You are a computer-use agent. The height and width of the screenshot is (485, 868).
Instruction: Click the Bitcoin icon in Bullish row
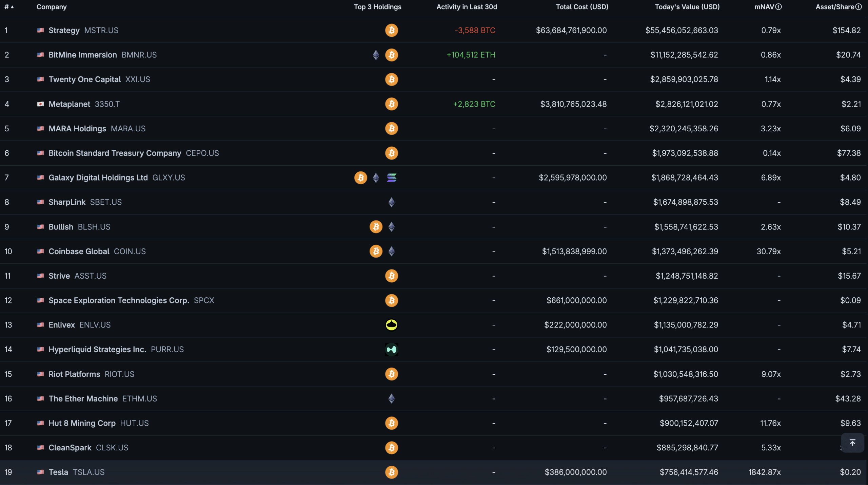point(376,227)
